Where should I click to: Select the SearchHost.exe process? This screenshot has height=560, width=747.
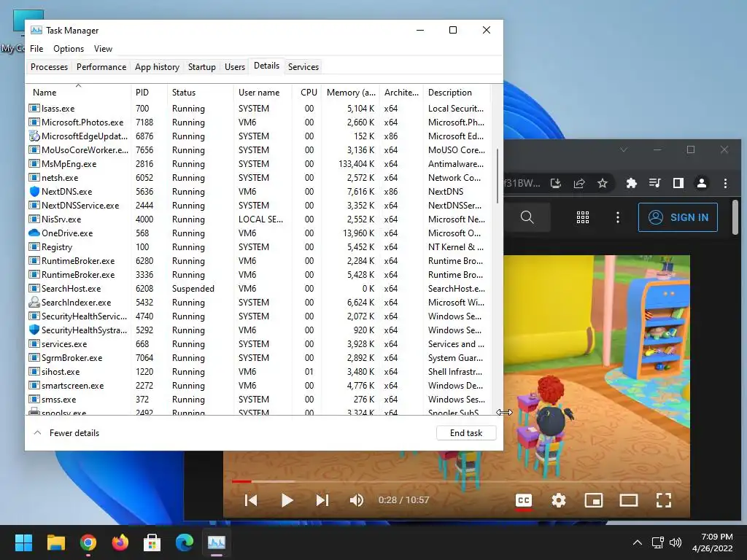260,289
